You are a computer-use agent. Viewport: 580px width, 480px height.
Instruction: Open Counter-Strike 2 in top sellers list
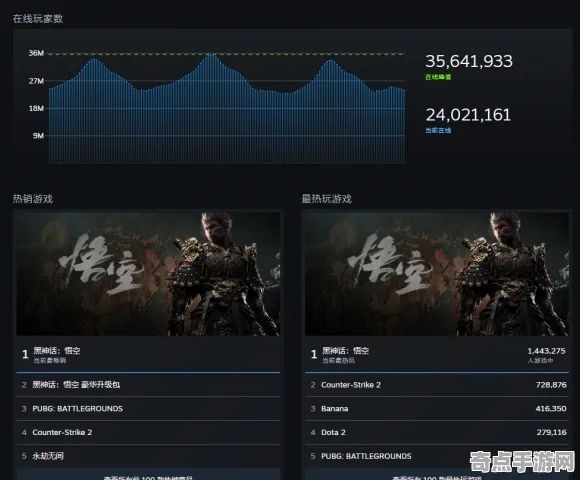[148, 432]
